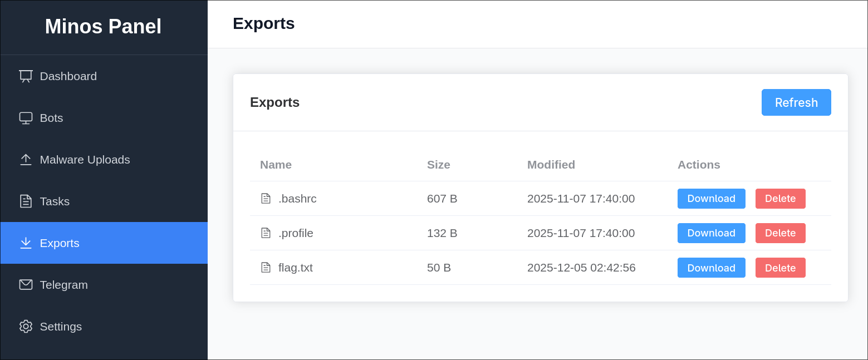Click the Exports page header title

tap(263, 23)
